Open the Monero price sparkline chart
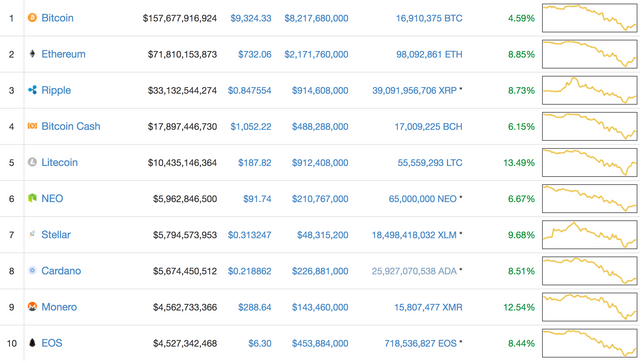640x361 pixels. [589, 307]
